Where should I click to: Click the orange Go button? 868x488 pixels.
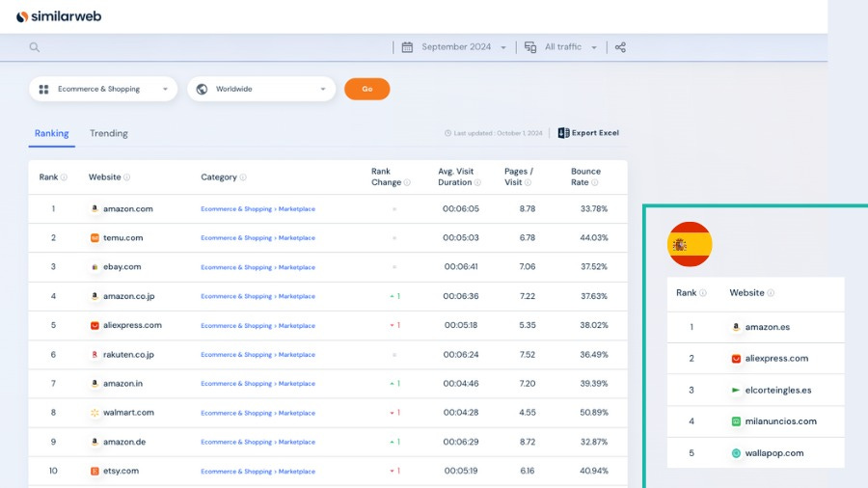(x=367, y=89)
